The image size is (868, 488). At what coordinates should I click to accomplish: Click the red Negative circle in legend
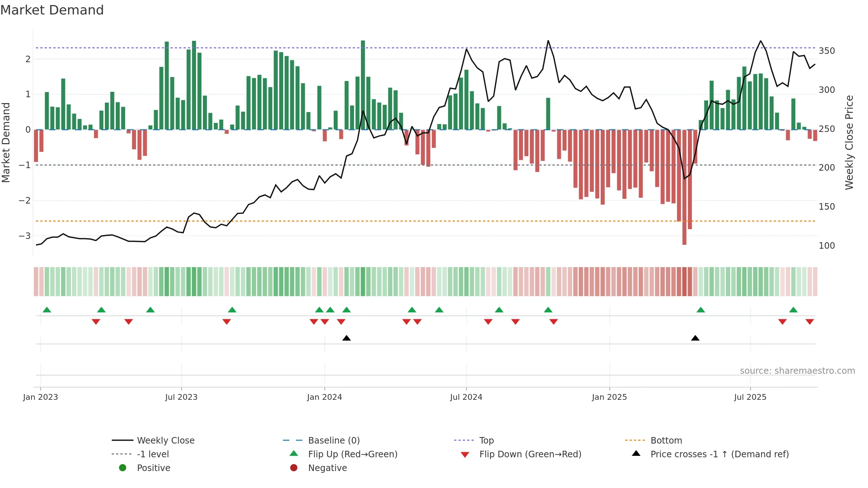tap(294, 468)
